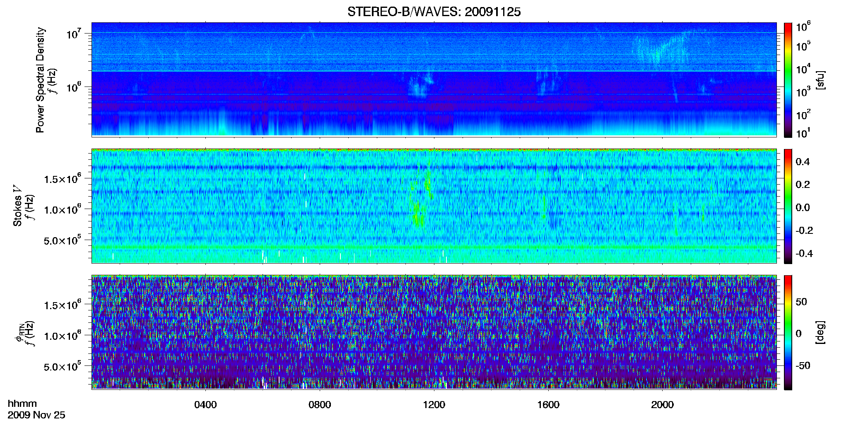
Task: Click the 5.0×10^5 tick of the phi RTN panel
Action: point(63,366)
